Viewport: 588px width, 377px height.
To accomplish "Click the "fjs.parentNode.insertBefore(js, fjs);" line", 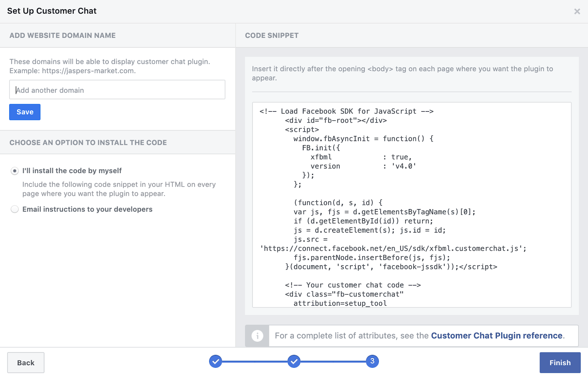I will point(372,258).
